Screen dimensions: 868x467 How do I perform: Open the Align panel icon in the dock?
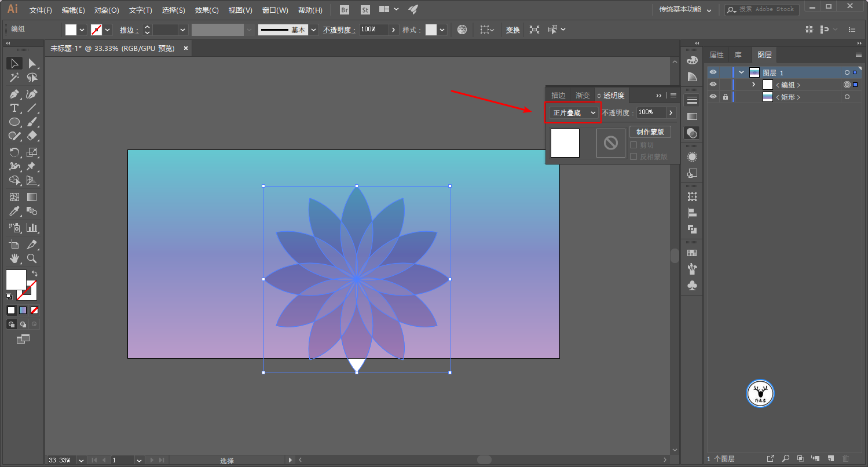pyautogui.click(x=691, y=213)
